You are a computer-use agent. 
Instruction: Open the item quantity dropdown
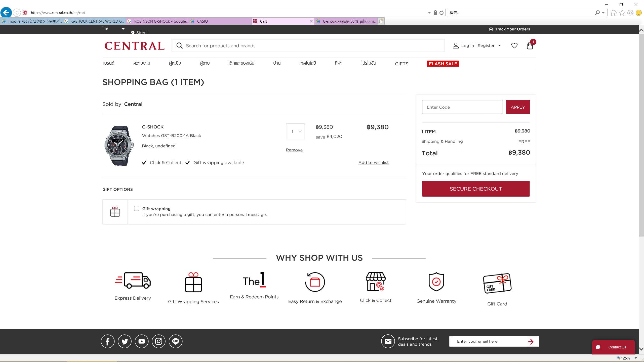tap(295, 131)
